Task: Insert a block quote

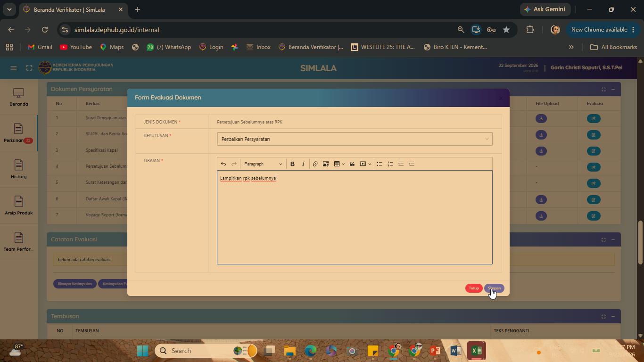Action: point(352,164)
